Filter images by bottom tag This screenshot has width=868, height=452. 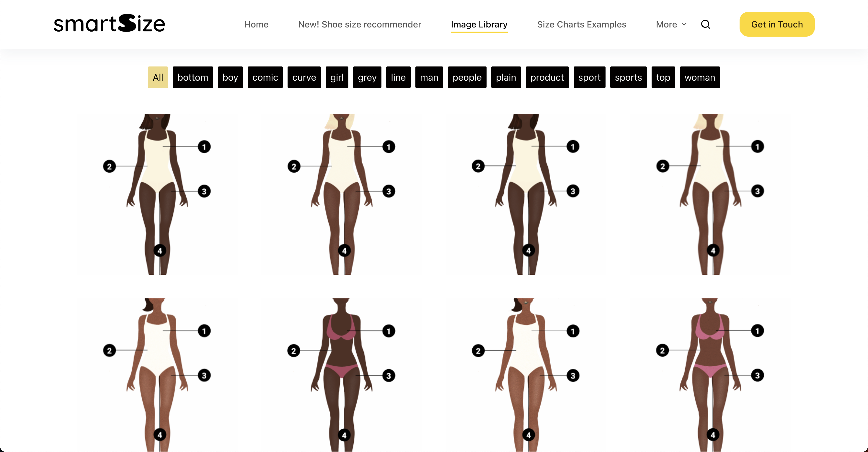point(193,77)
